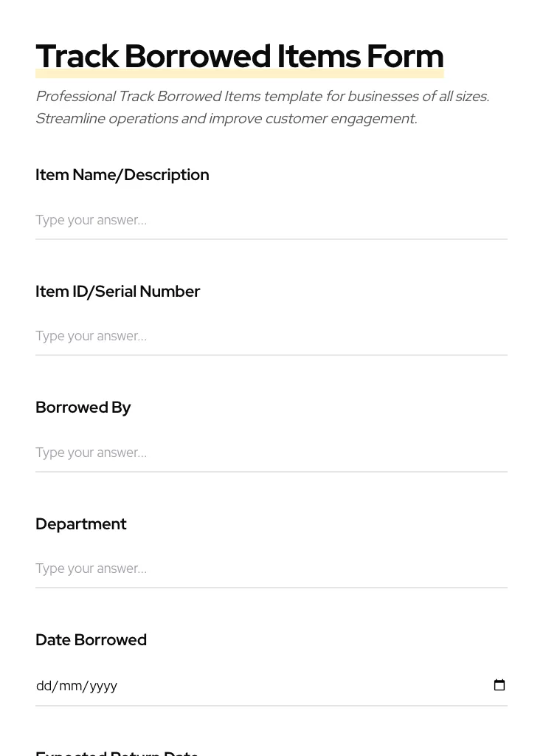Click the 'Professional Track Borrowed Items template' subtitle line
The height and width of the screenshot is (756, 543).
262,97
